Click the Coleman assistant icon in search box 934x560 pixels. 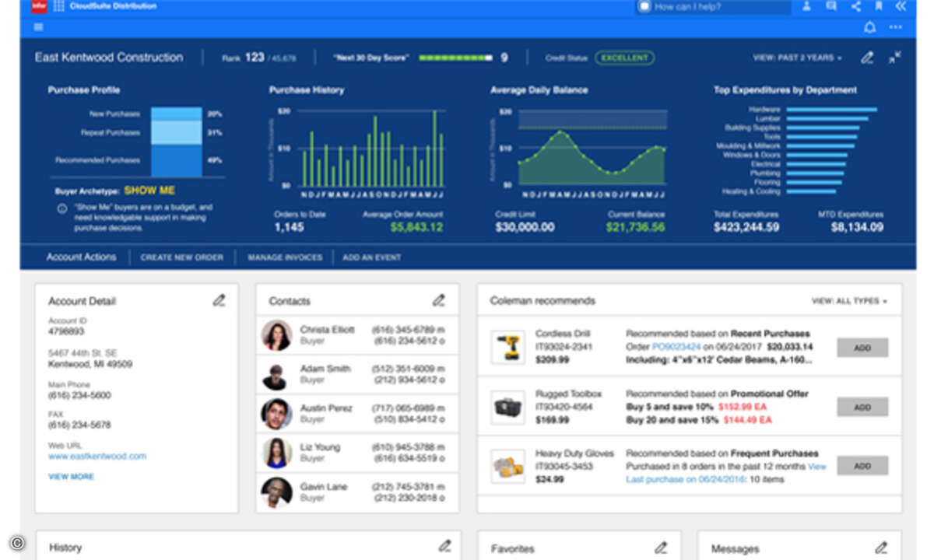pyautogui.click(x=644, y=6)
